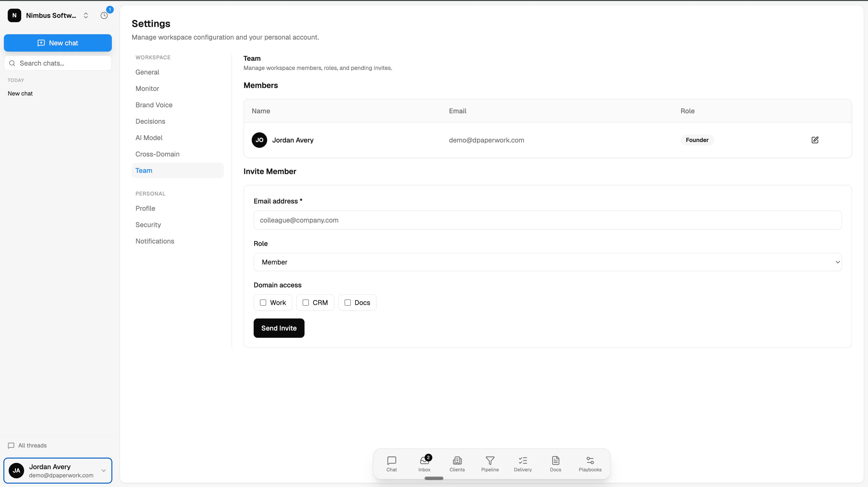Screen dimensions: 868x487
Task: Open Docs from the bottom dock
Action: click(x=555, y=464)
